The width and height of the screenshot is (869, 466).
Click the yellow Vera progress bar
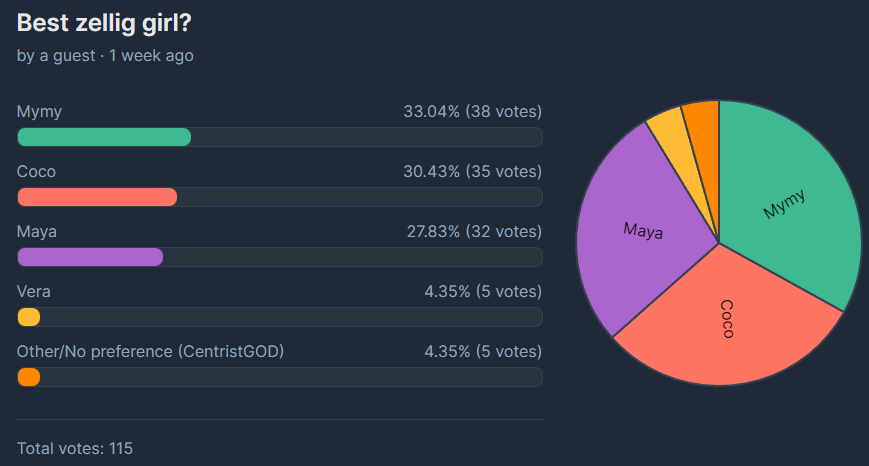click(29, 317)
